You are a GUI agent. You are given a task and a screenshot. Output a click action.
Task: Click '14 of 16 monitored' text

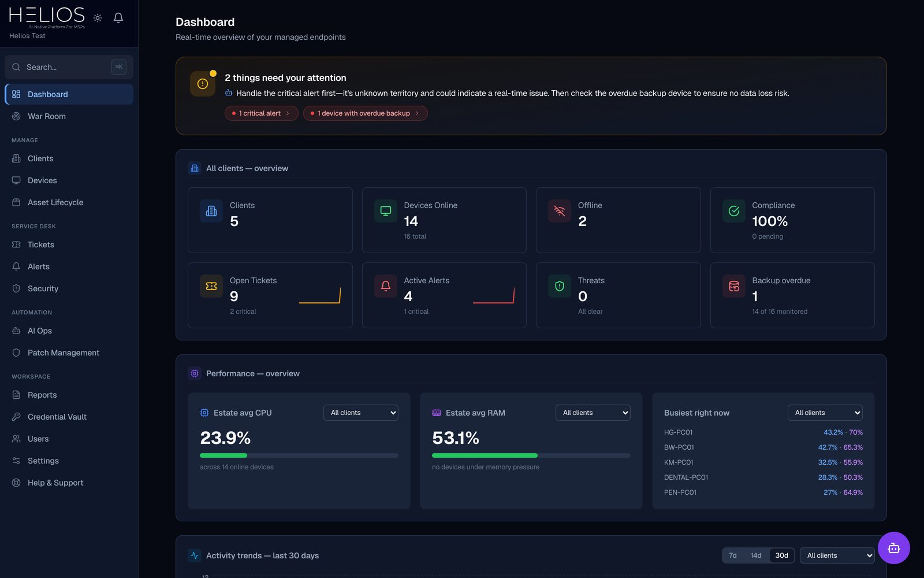(780, 312)
